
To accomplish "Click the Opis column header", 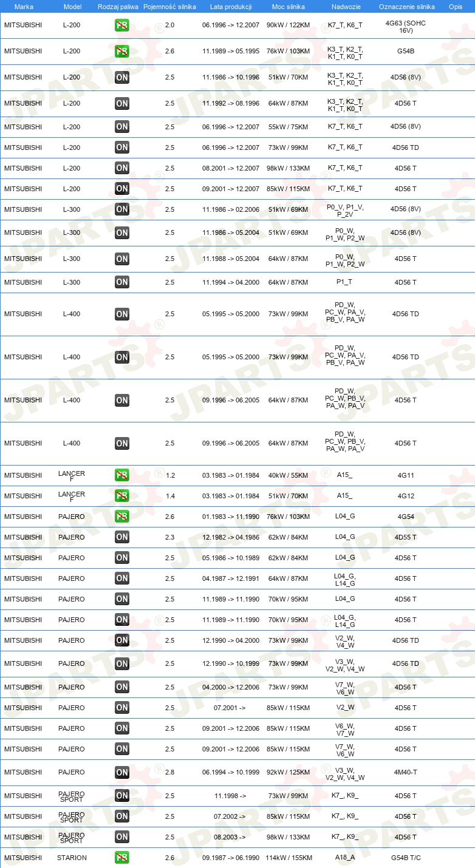I will [455, 7].
